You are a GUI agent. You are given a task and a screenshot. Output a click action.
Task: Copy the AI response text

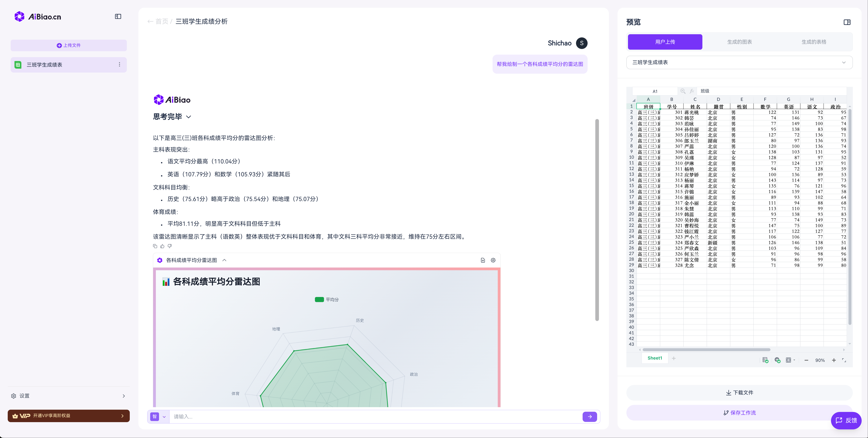tap(155, 246)
